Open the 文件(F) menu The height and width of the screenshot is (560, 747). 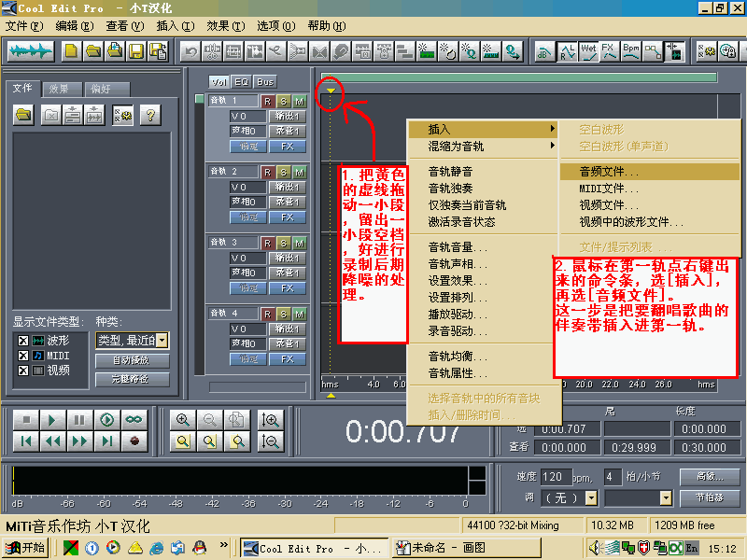24,26
